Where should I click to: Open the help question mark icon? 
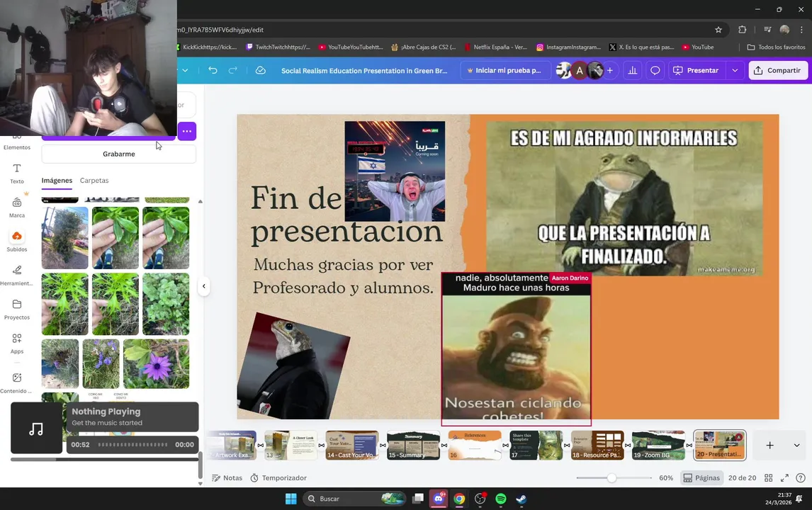pyautogui.click(x=801, y=478)
